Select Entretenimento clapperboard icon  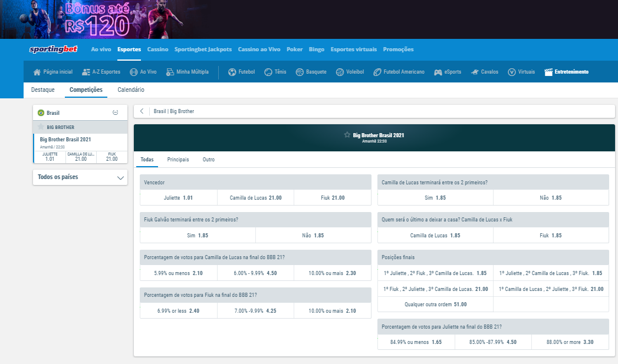click(x=548, y=72)
